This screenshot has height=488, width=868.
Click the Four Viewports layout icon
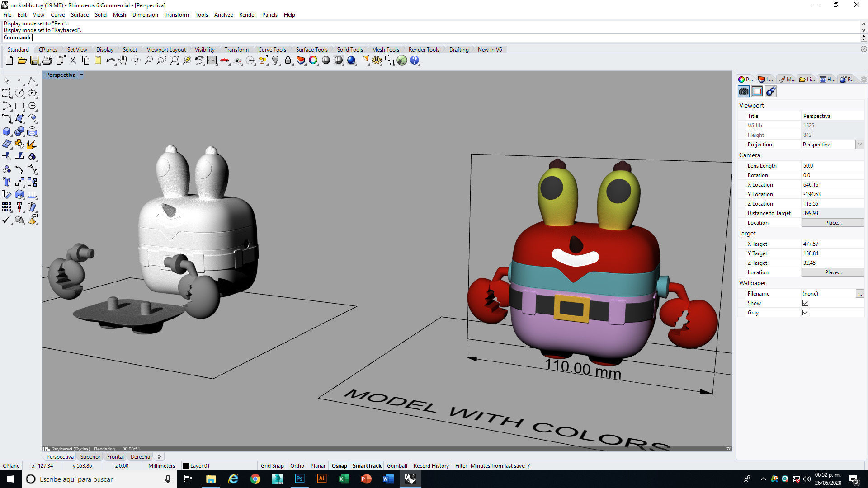(212, 60)
